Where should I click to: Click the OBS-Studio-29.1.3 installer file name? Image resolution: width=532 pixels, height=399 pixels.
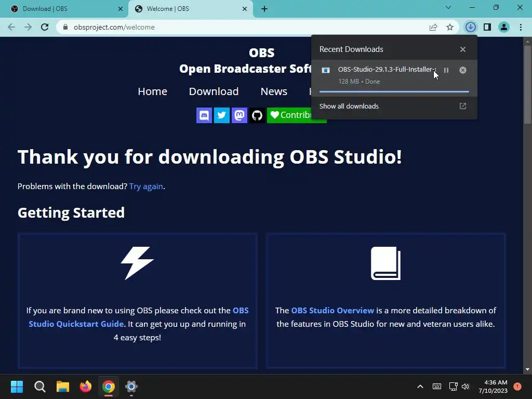pos(387,69)
